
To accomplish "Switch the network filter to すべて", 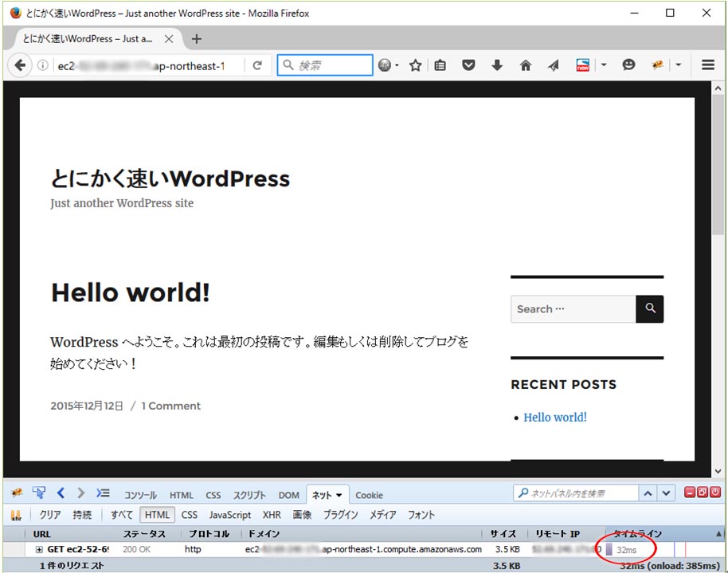I will coord(122,514).
